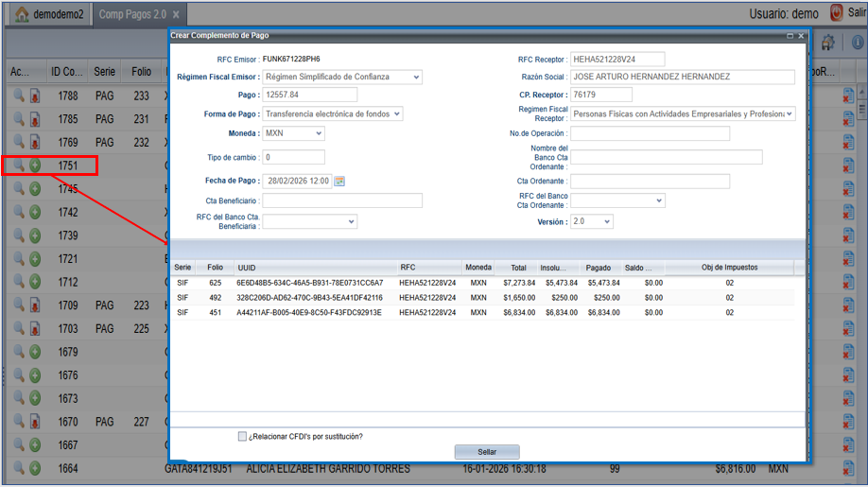Expand the Régimen Fiscal Emisor dropdown
Screen dimensions: 868x487
[x=415, y=77]
